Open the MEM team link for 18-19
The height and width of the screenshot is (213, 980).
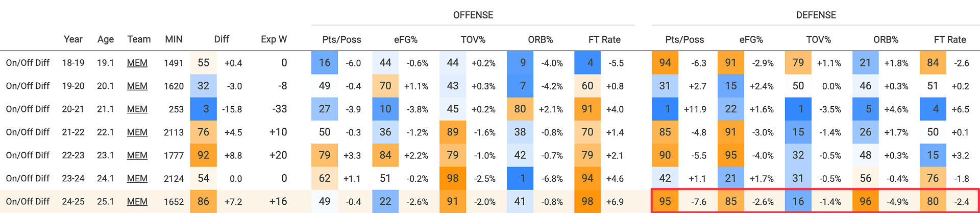point(137,63)
